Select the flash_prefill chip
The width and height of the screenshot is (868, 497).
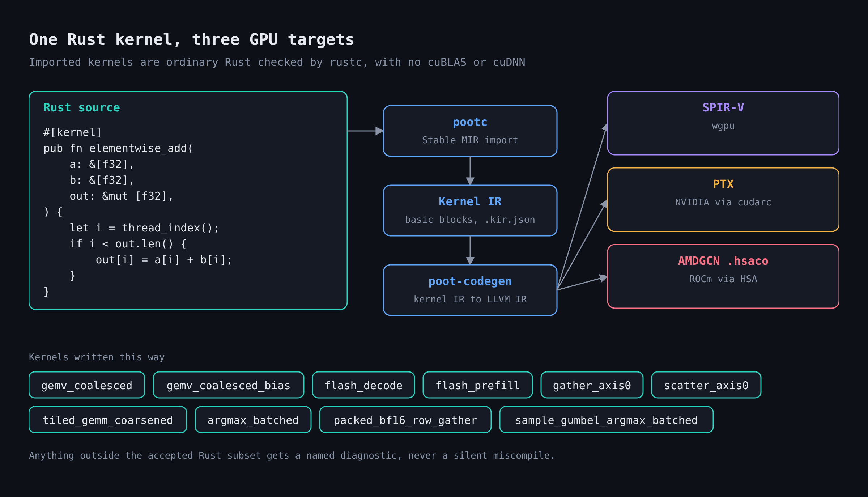[x=478, y=385]
